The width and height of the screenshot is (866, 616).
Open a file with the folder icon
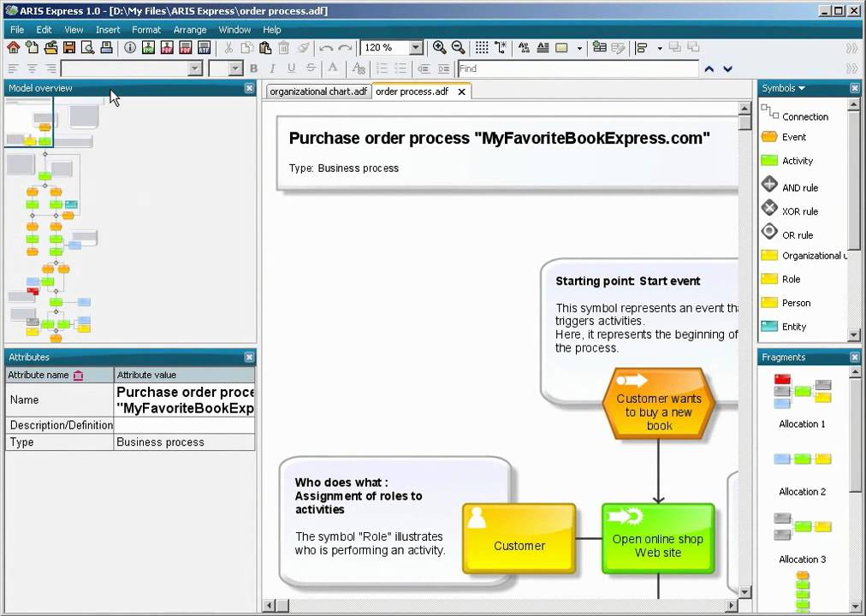coord(50,47)
